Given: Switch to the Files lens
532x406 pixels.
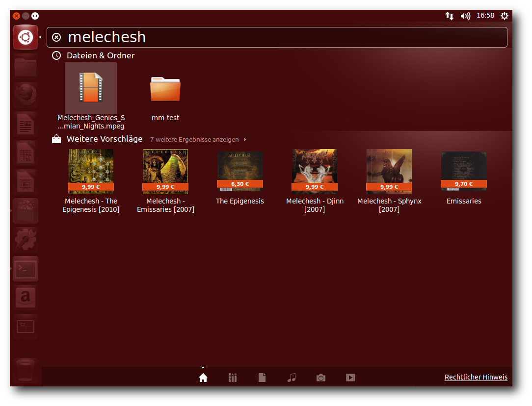Looking at the screenshot, I should (x=262, y=378).
